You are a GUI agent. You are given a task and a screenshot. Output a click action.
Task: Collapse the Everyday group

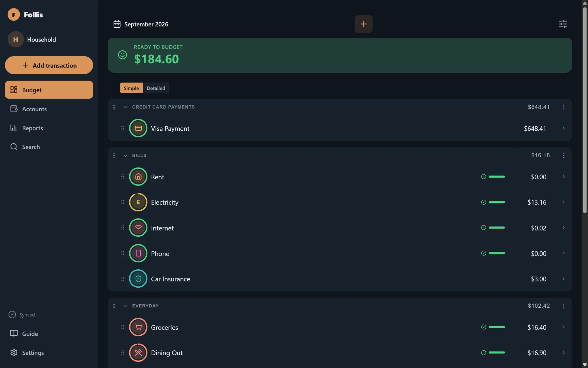tap(126, 306)
